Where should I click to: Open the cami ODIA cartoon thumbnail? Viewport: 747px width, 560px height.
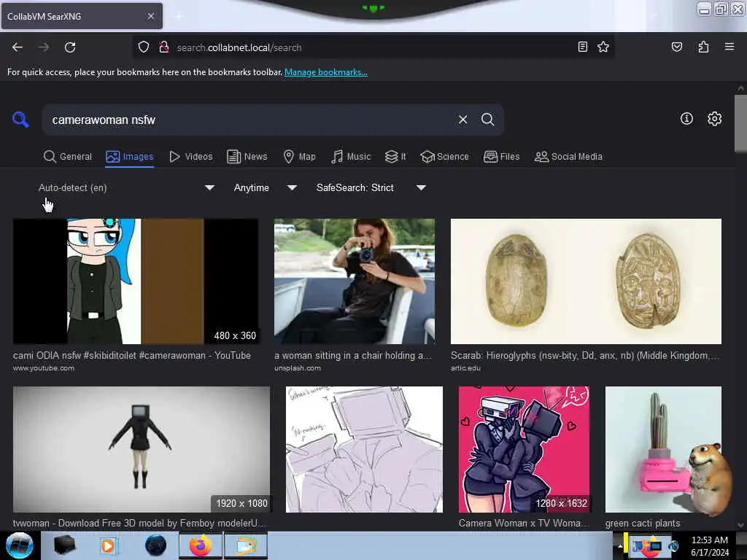tap(136, 281)
